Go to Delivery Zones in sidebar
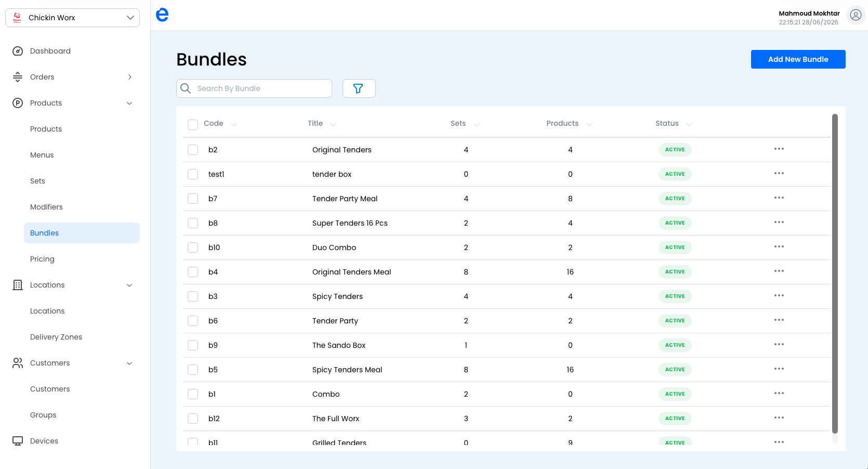 point(56,337)
